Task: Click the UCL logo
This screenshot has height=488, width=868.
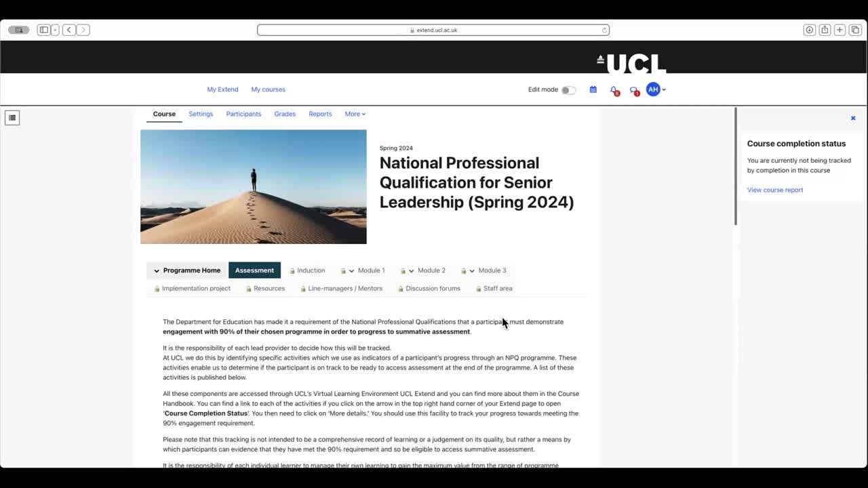Action: pos(631,62)
